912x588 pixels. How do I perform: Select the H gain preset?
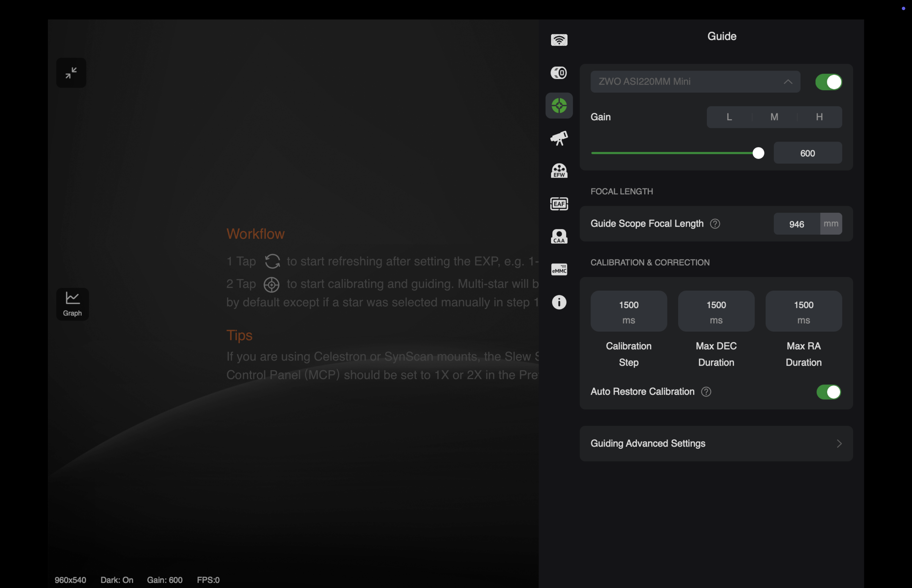click(x=819, y=117)
